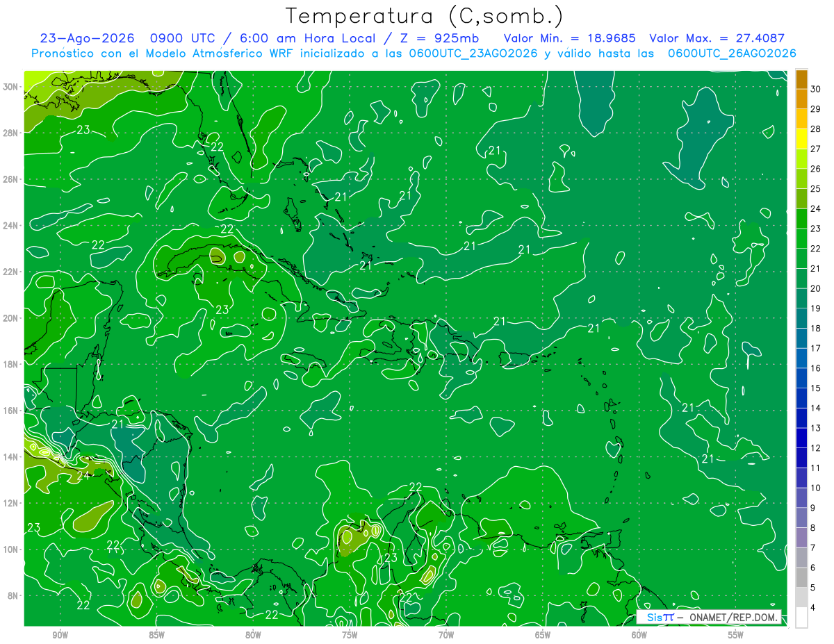Click the SisPi ONAMET/REP.DOM. logo box
The width and height of the screenshot is (834, 644).
coord(708,617)
